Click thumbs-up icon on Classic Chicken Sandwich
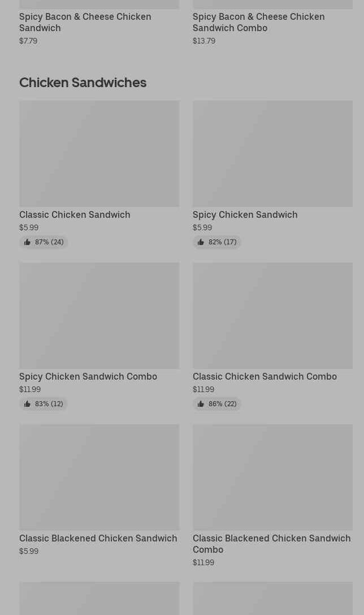 (27, 242)
